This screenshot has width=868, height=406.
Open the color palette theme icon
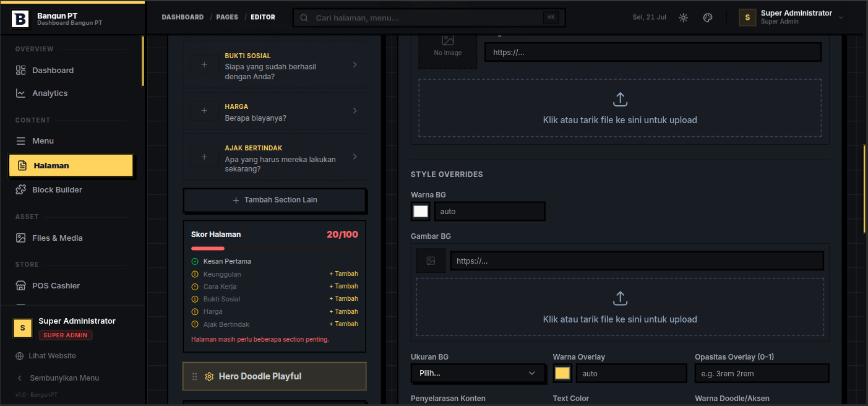tap(708, 17)
